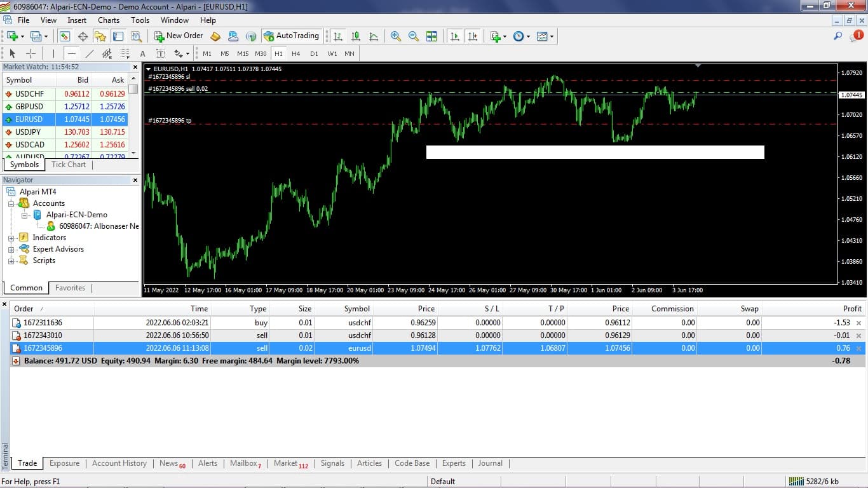Select the Vertical Line drawing tool
This screenshot has width=868, height=488.
pyautogui.click(x=54, y=53)
